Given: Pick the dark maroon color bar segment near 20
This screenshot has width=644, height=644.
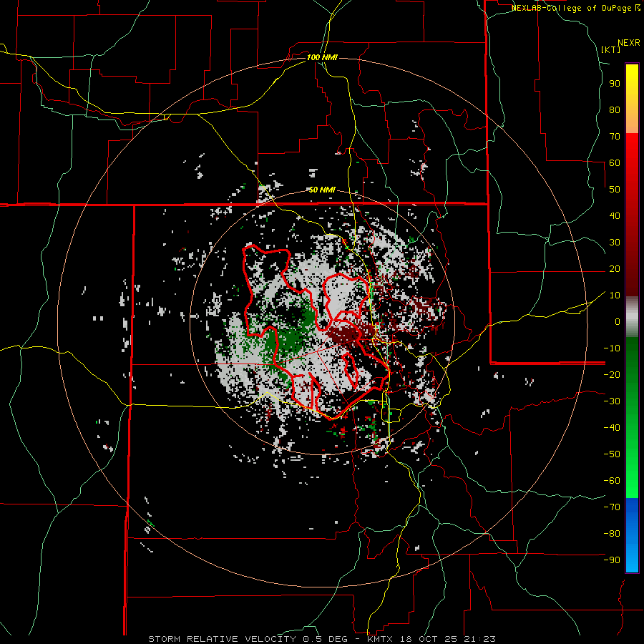Looking at the screenshot, I should point(632,269).
